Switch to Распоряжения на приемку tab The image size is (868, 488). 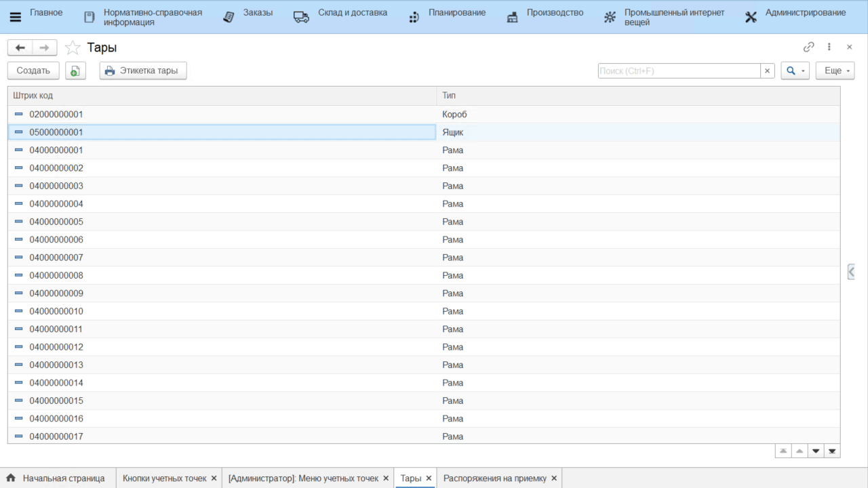[494, 478]
